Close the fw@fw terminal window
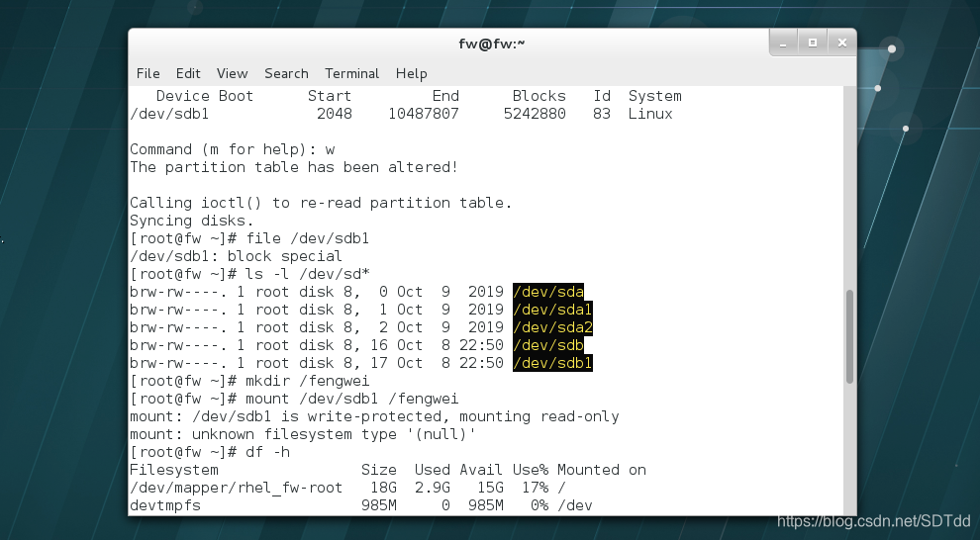The image size is (980, 540). (841, 44)
